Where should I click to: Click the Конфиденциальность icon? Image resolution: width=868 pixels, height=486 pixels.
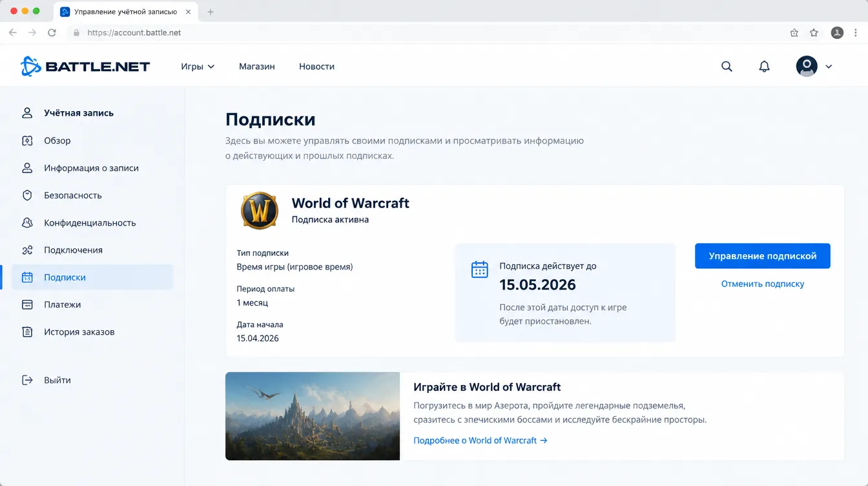coord(27,222)
